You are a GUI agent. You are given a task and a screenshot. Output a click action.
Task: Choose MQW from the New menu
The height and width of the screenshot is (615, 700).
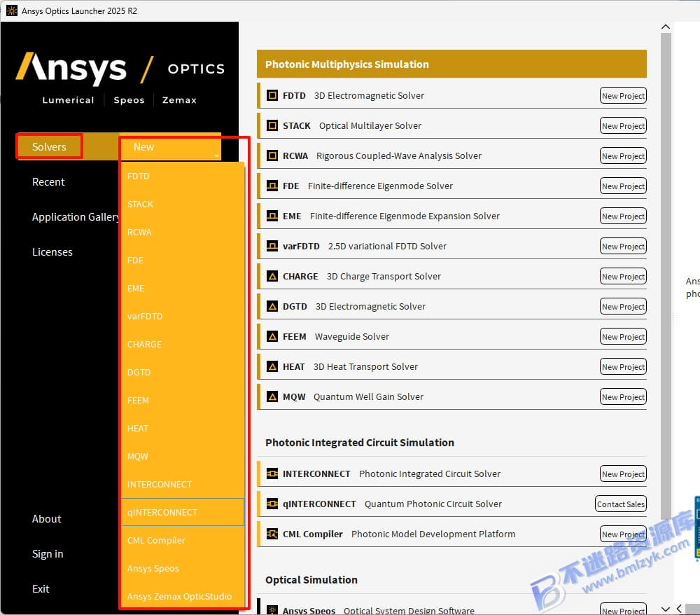click(183, 457)
